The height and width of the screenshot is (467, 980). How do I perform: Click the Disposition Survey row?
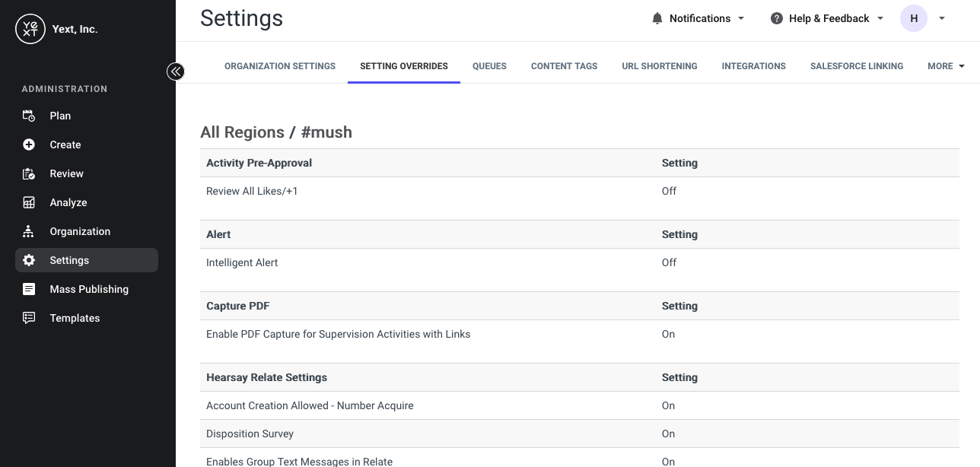(x=580, y=434)
